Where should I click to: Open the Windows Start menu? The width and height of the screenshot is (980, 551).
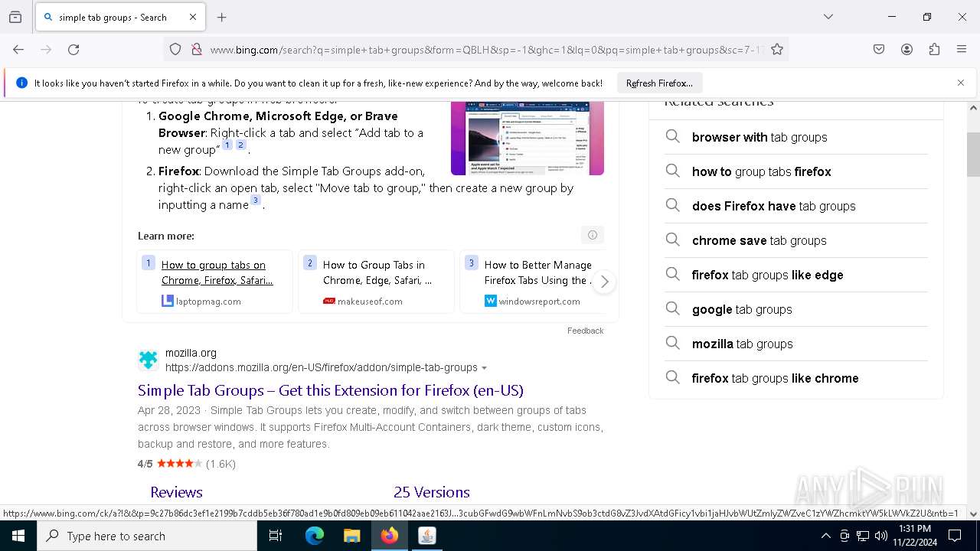click(x=18, y=536)
